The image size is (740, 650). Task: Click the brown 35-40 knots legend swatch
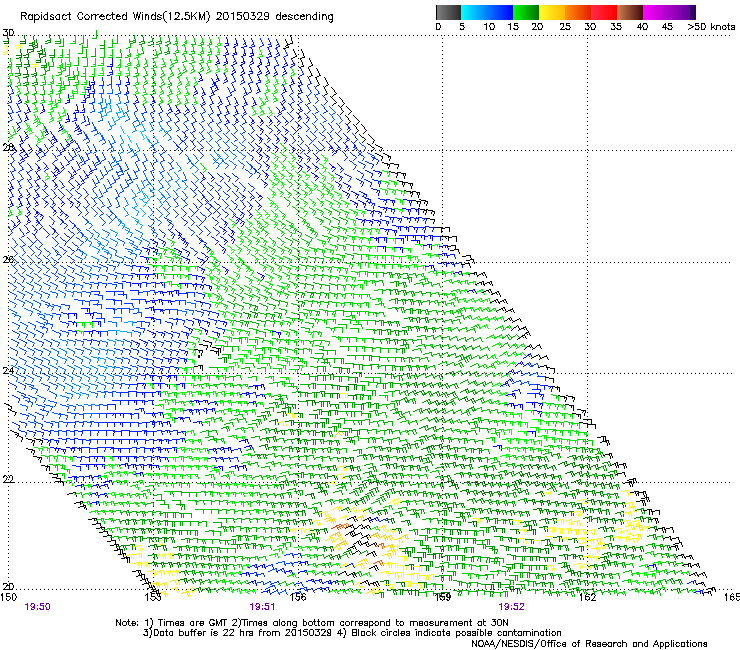point(630,12)
